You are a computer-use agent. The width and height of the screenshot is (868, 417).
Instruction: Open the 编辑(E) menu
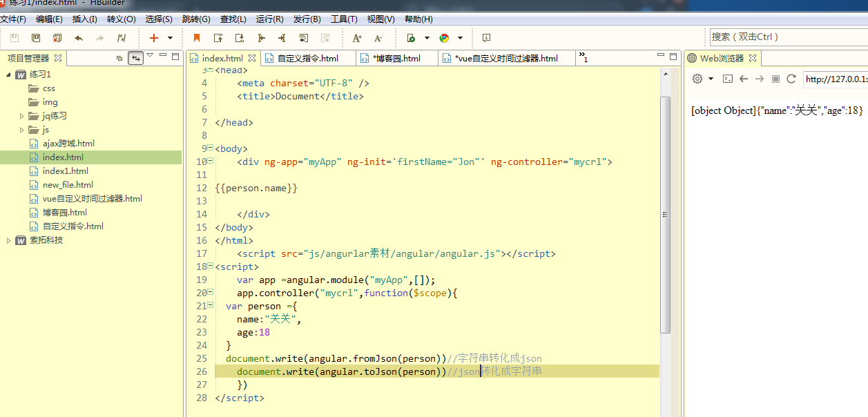pos(49,19)
